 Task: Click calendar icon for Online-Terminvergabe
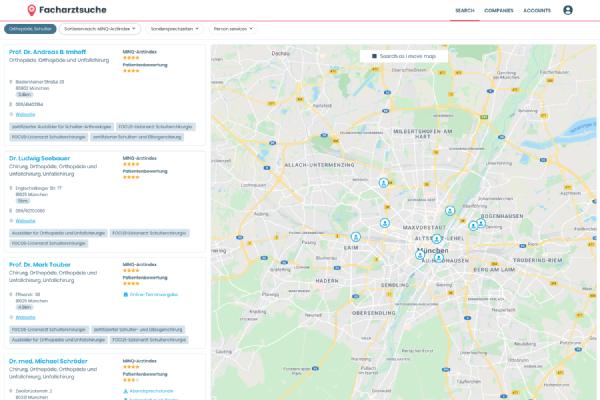[126, 295]
